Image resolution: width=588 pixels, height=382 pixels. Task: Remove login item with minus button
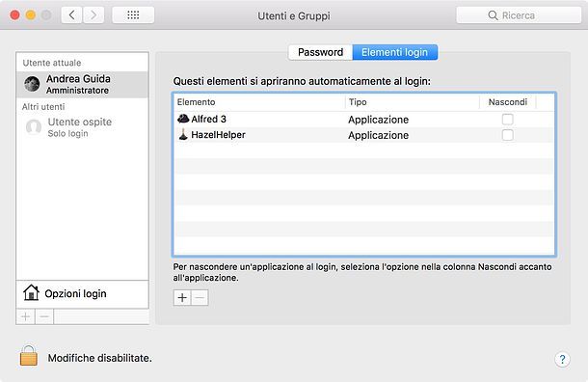click(200, 297)
